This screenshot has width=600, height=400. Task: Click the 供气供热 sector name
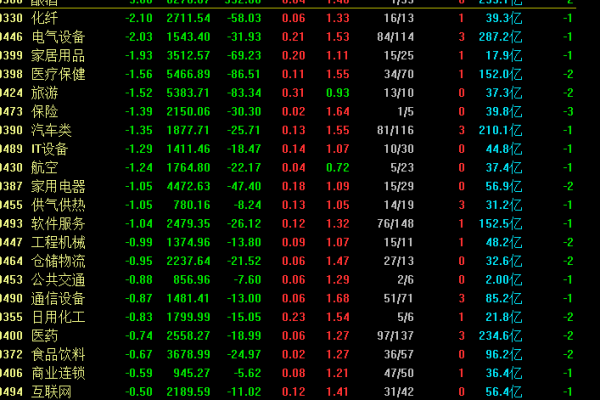tap(59, 205)
